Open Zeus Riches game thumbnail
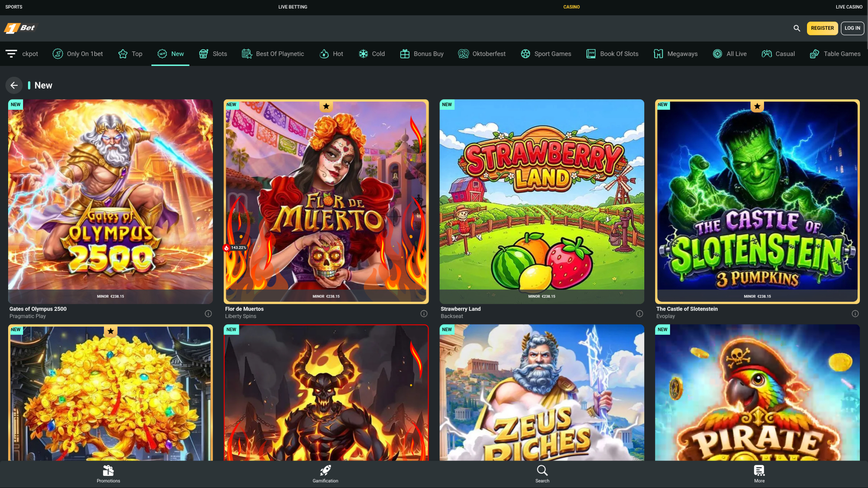This screenshot has width=868, height=488. click(542, 392)
